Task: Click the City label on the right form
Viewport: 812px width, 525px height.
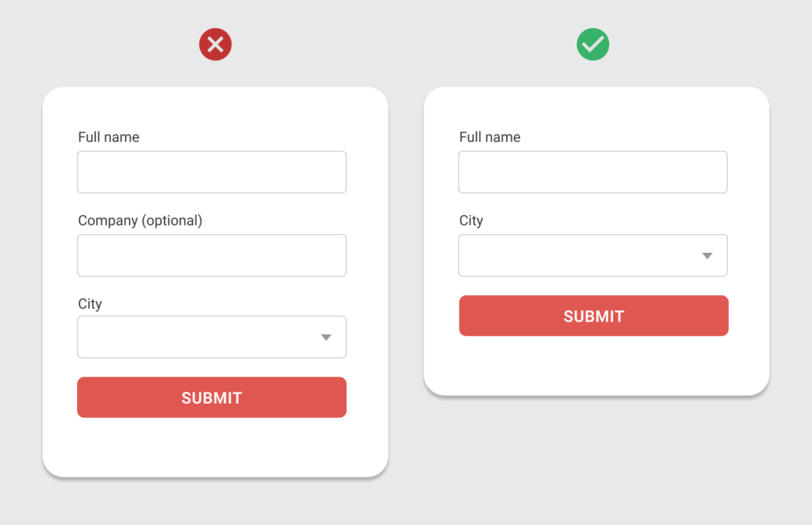Action: click(x=471, y=220)
